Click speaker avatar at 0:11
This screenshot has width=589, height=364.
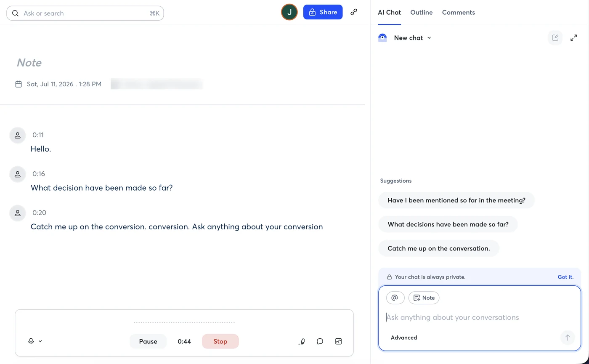click(18, 136)
